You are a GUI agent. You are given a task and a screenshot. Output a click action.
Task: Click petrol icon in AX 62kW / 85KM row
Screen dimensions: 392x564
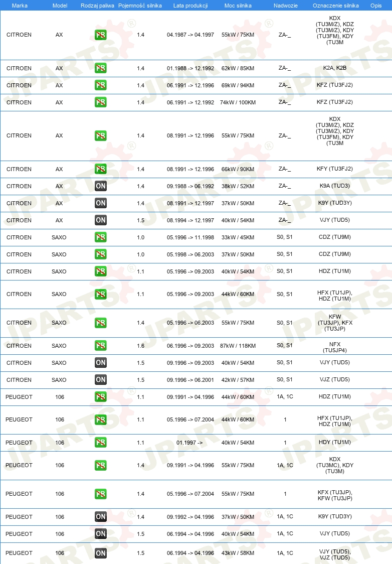(101, 68)
